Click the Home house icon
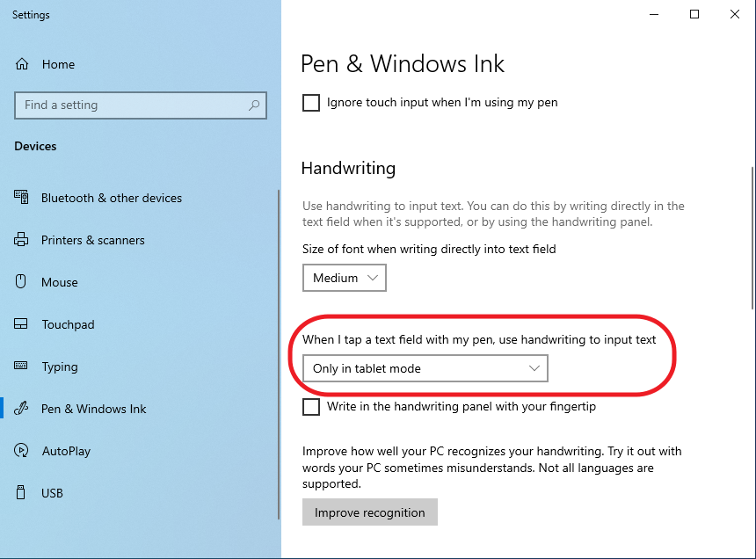756x559 pixels. point(22,64)
